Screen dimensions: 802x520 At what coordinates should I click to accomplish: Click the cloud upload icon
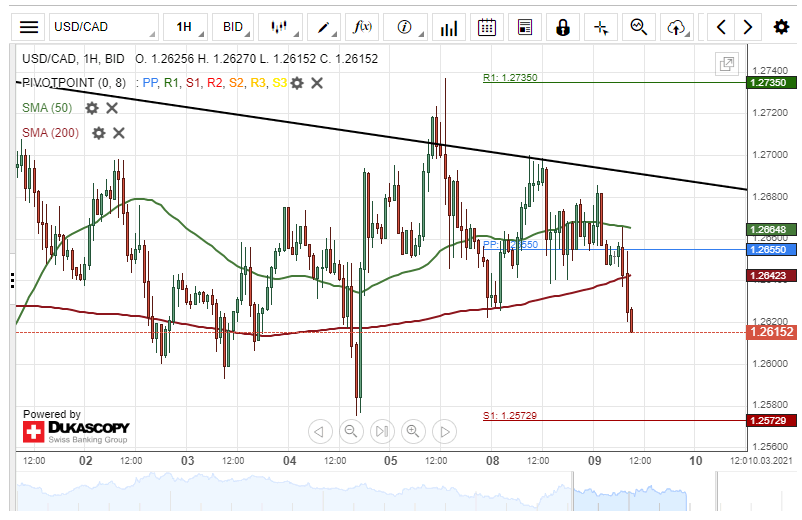coord(678,27)
